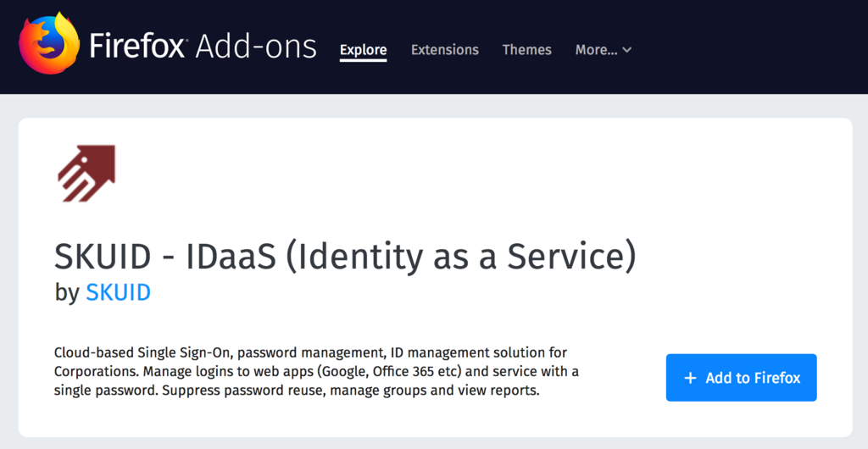This screenshot has height=449, width=868.
Task: Click the Cloud-based Single Sign-On description text
Action: click(317, 371)
